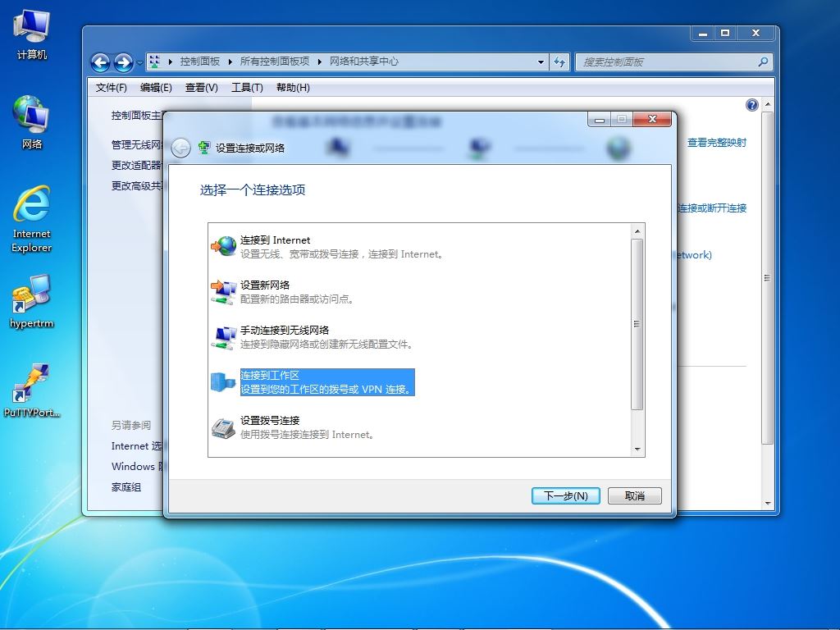Viewport: 840px width, 630px height.
Task: Click the 取消 button
Action: click(635, 495)
